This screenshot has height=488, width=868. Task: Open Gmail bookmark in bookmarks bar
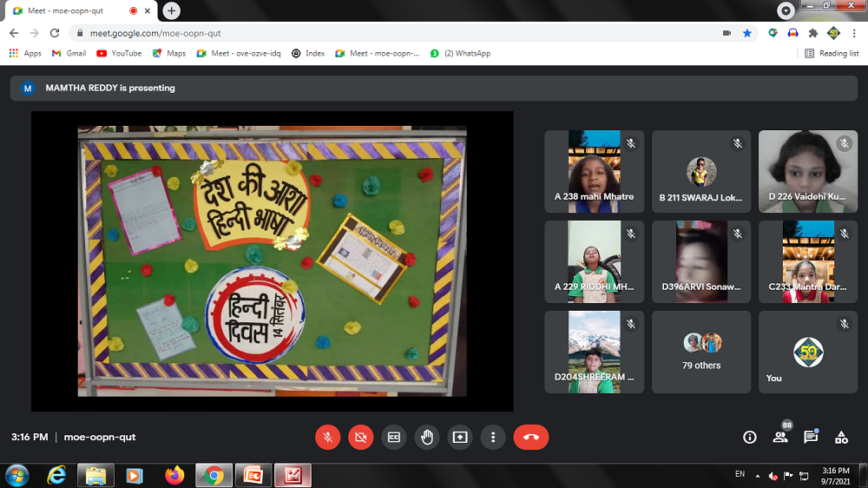point(69,53)
